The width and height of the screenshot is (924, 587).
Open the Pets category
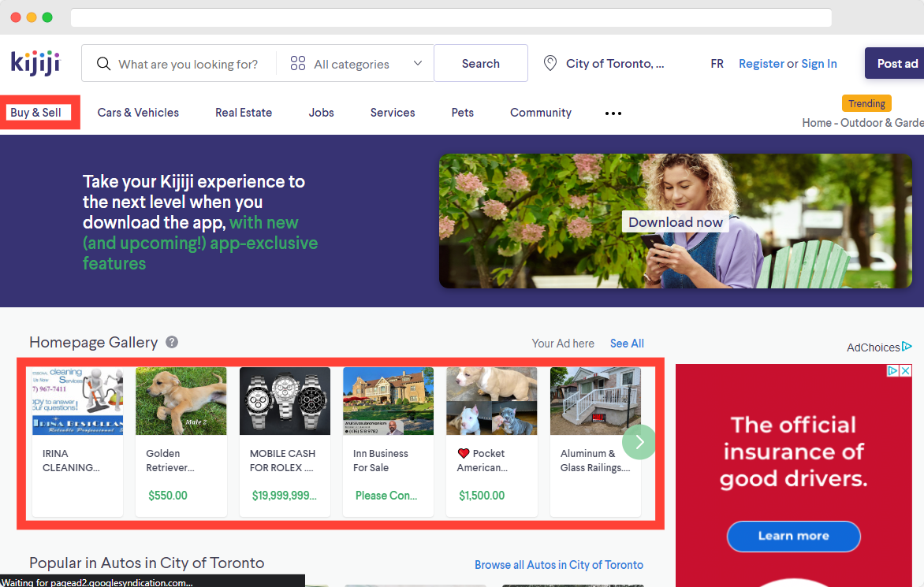pos(462,112)
